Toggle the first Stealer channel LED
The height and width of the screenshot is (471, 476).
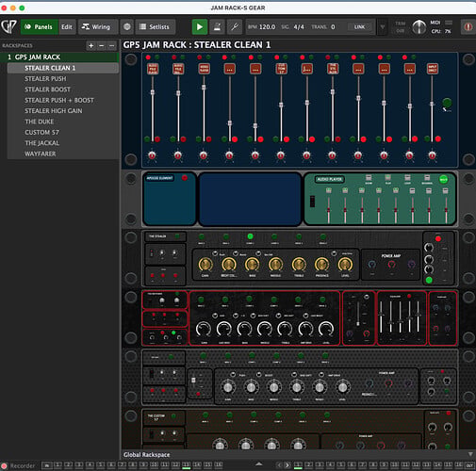(x=202, y=236)
